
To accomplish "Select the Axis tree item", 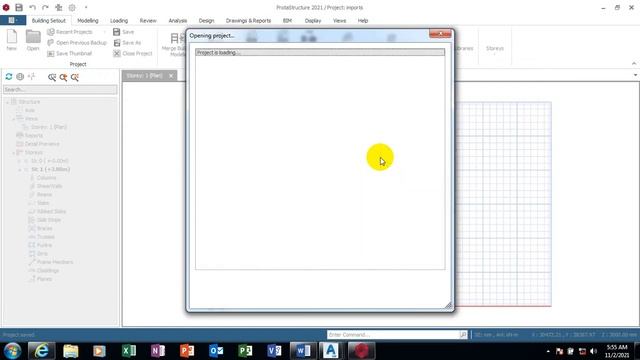I will coord(30,110).
